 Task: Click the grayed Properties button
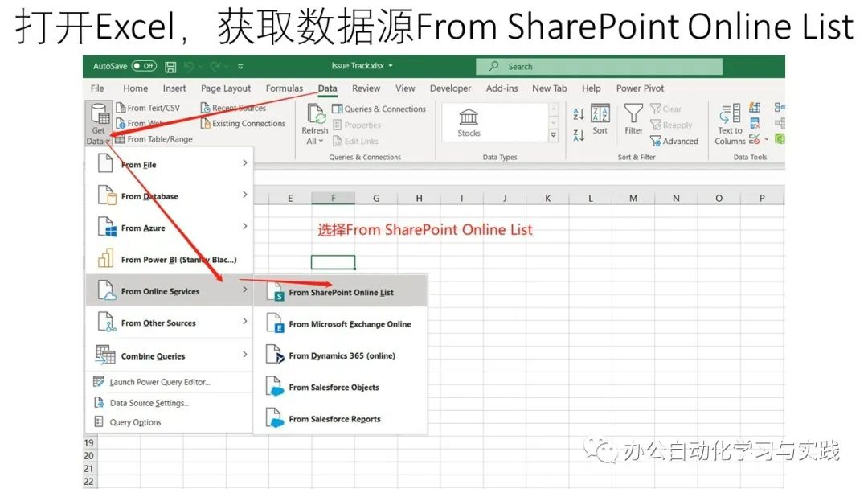[357, 125]
